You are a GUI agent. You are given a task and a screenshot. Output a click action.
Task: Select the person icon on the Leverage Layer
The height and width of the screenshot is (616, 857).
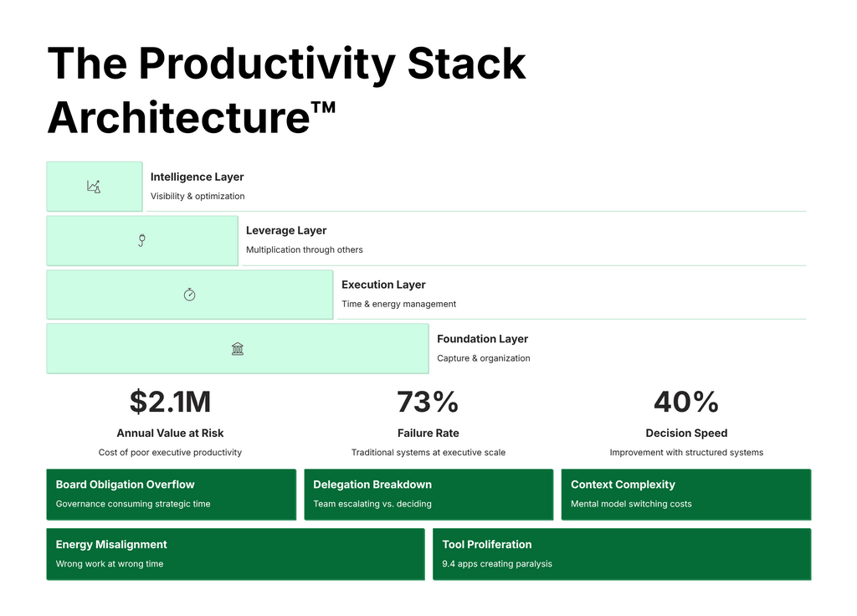(x=142, y=240)
